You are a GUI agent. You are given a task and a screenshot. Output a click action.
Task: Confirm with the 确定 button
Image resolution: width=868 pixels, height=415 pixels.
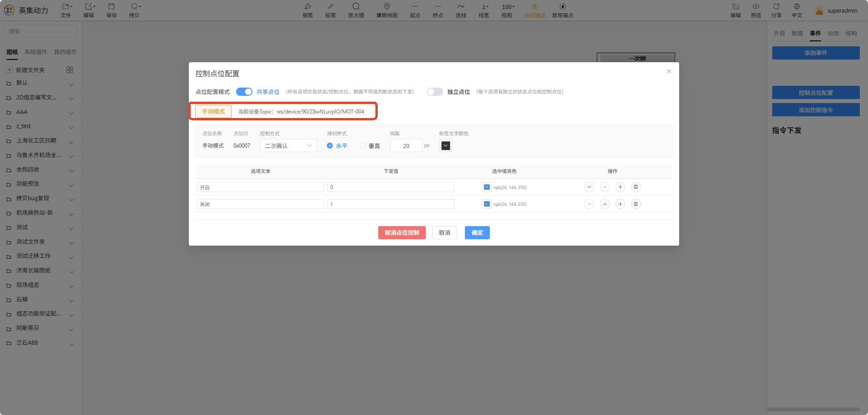(x=477, y=233)
